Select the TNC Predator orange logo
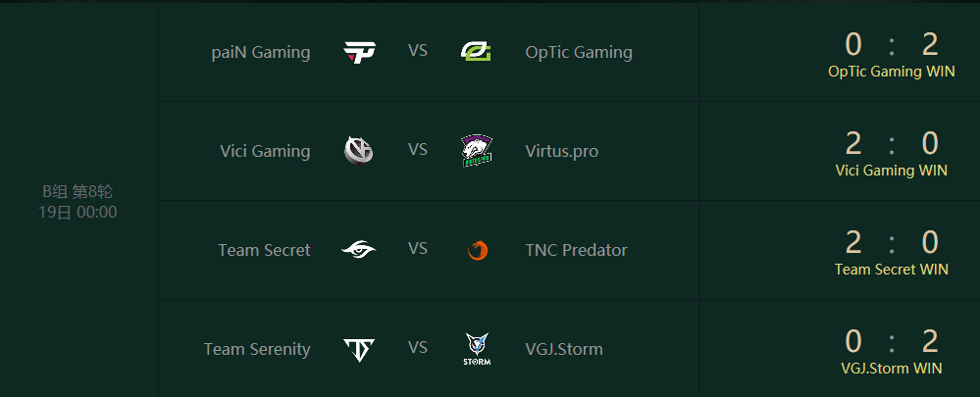 tap(478, 250)
